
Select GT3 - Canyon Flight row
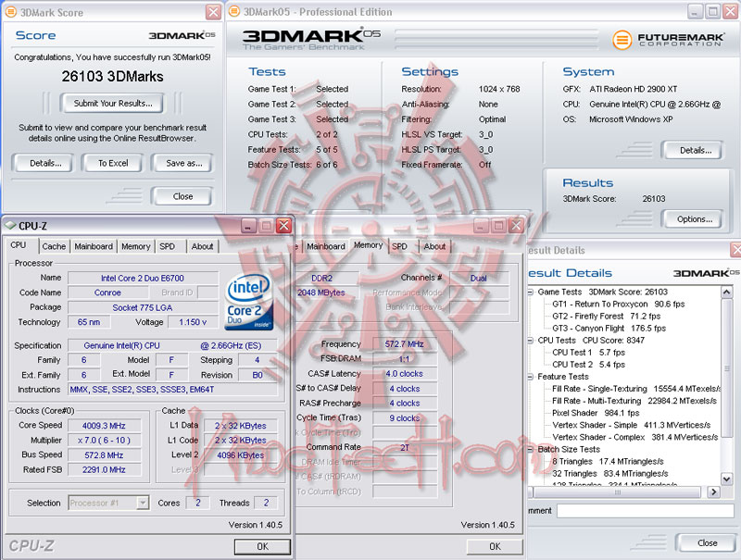(x=609, y=329)
